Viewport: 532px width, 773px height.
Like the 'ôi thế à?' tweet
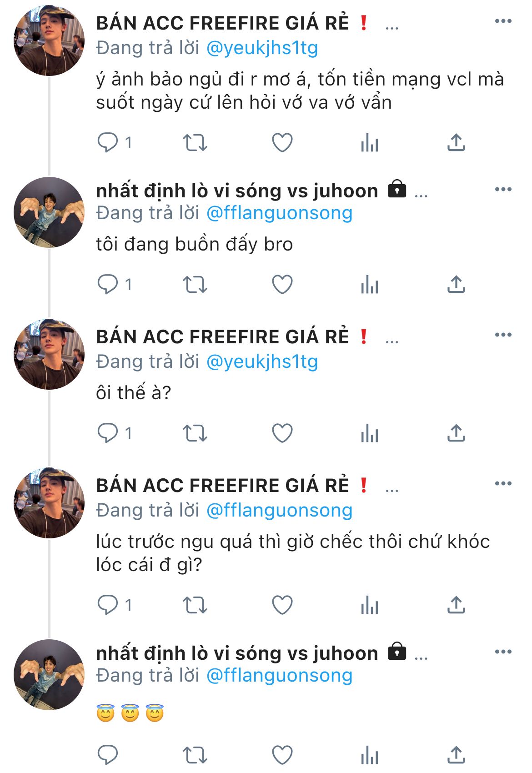tap(282, 433)
